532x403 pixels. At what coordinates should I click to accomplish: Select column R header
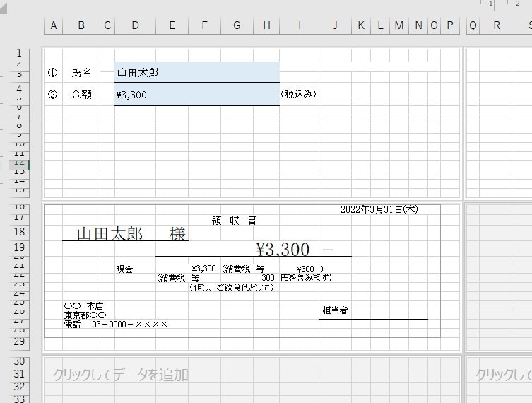coord(497,25)
